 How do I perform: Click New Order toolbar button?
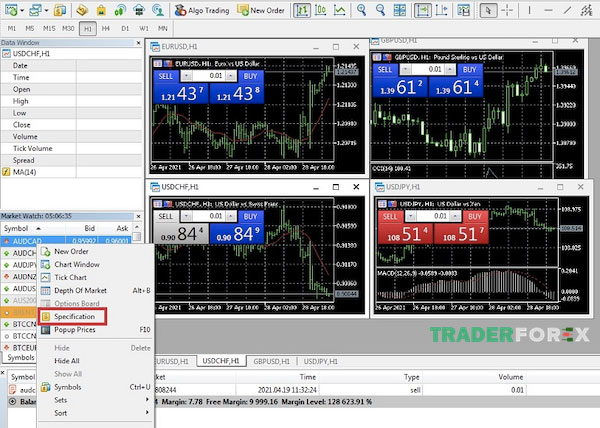click(x=261, y=10)
